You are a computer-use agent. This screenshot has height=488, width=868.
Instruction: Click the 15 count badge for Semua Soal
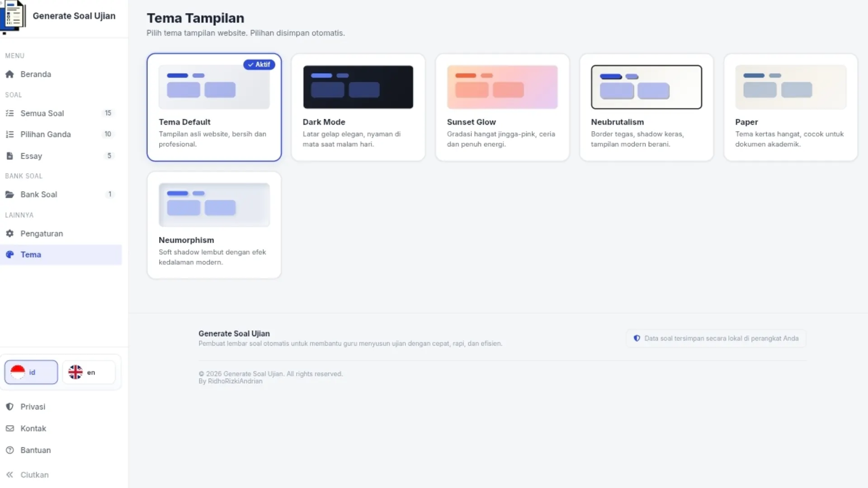108,113
